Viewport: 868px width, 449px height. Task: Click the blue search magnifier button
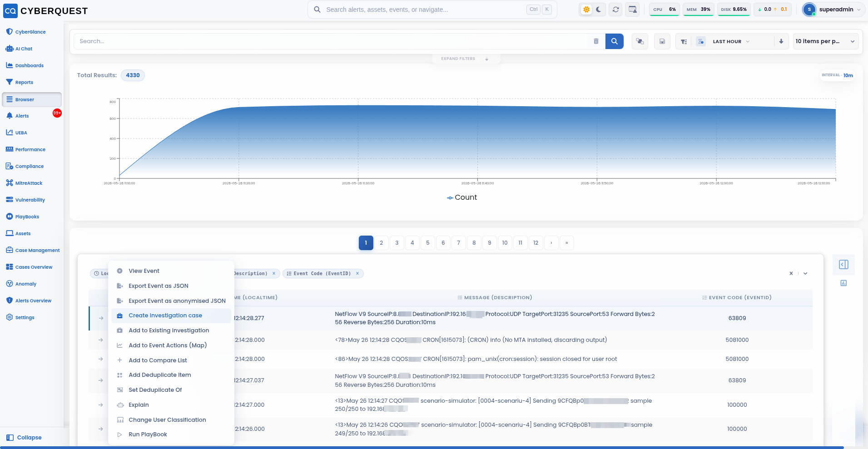[614, 41]
